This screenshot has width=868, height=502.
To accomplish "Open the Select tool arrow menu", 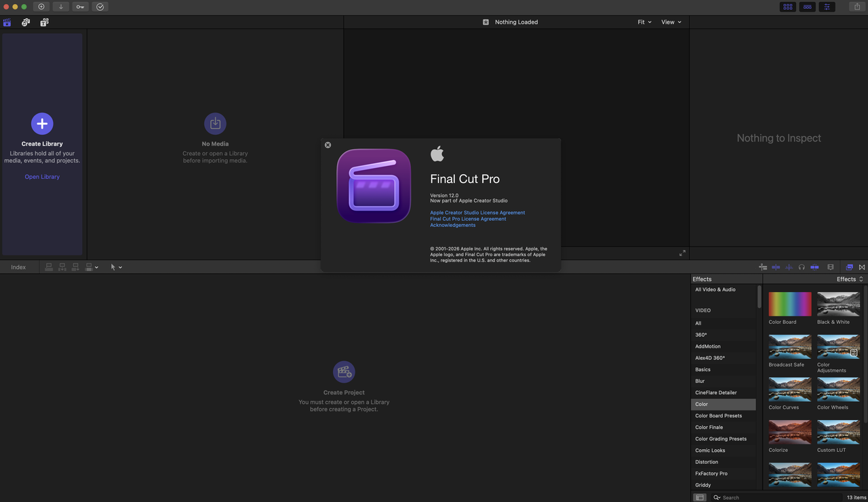I will [x=116, y=267].
